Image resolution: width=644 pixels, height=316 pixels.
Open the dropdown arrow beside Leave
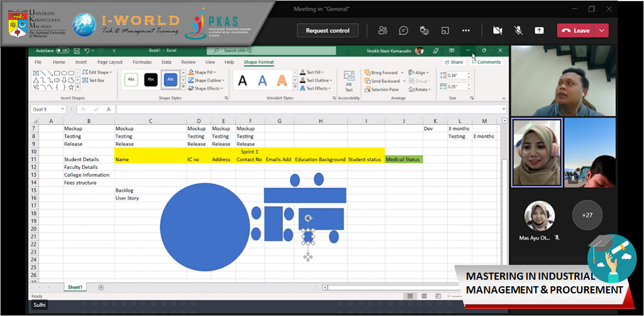click(x=602, y=30)
